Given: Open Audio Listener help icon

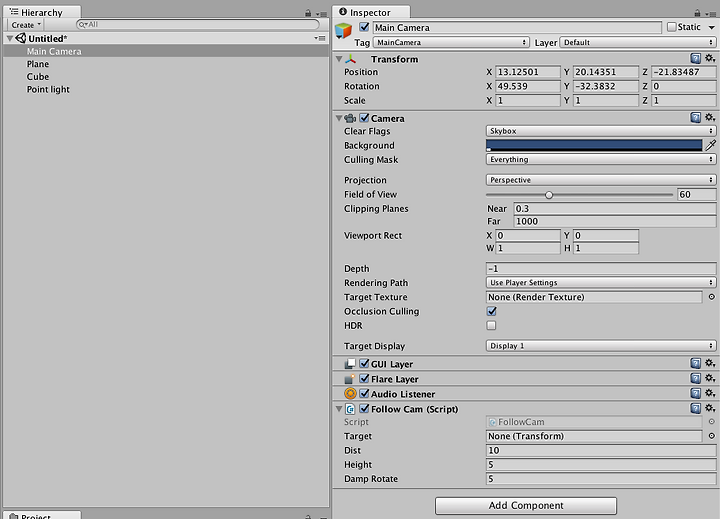Looking at the screenshot, I should (x=696, y=393).
